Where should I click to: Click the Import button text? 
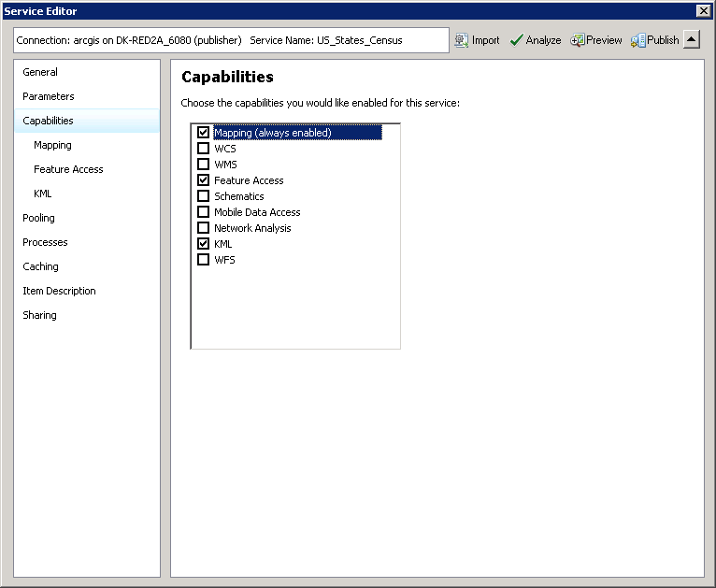coord(485,40)
